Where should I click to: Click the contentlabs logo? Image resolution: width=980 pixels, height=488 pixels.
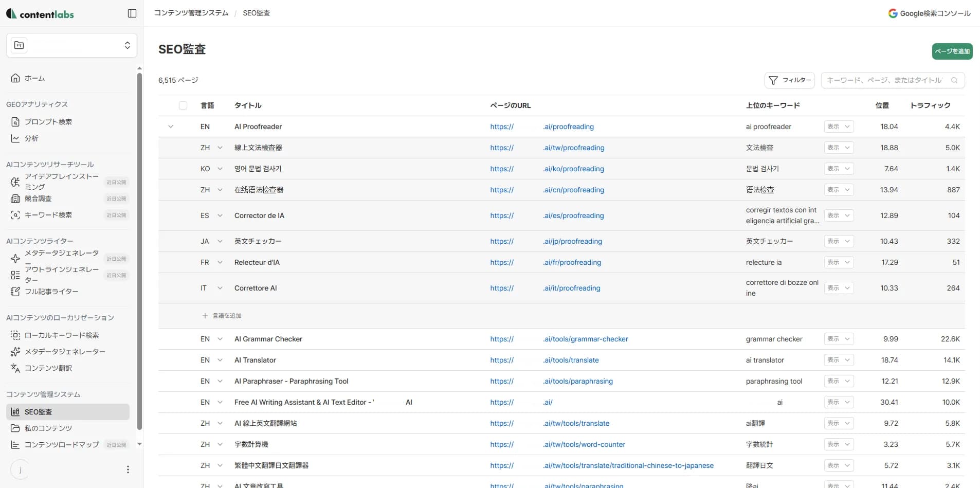coord(40,14)
